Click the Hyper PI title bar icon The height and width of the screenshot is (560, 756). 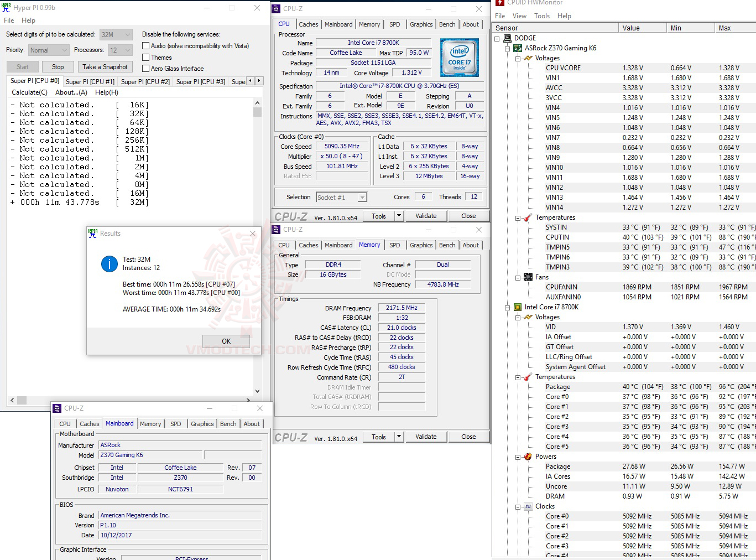[6, 8]
